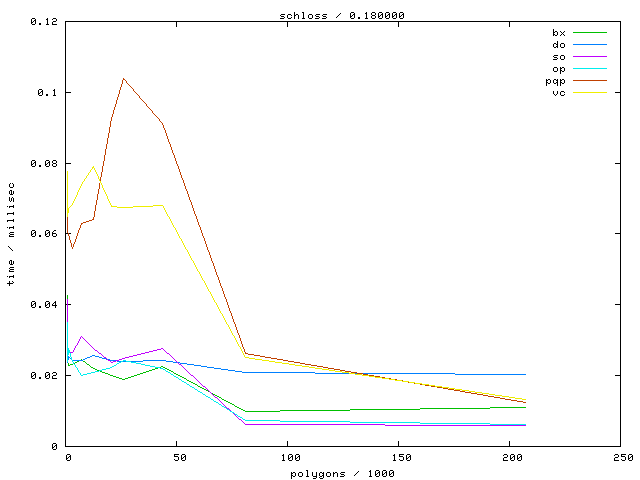Click the blue do legend line sample
This screenshot has height=480, width=640.
tap(590, 45)
